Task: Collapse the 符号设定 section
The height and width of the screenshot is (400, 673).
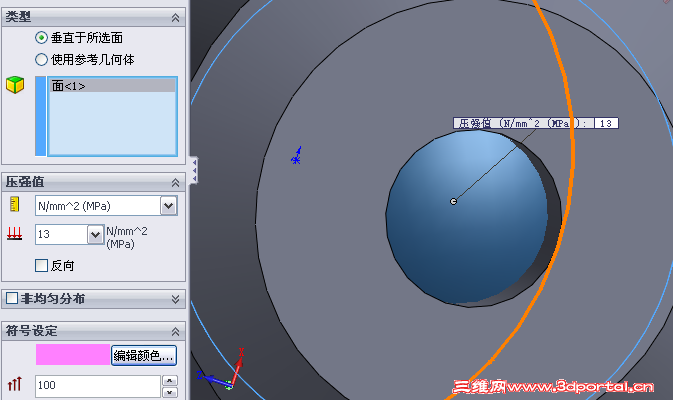Action: point(176,332)
